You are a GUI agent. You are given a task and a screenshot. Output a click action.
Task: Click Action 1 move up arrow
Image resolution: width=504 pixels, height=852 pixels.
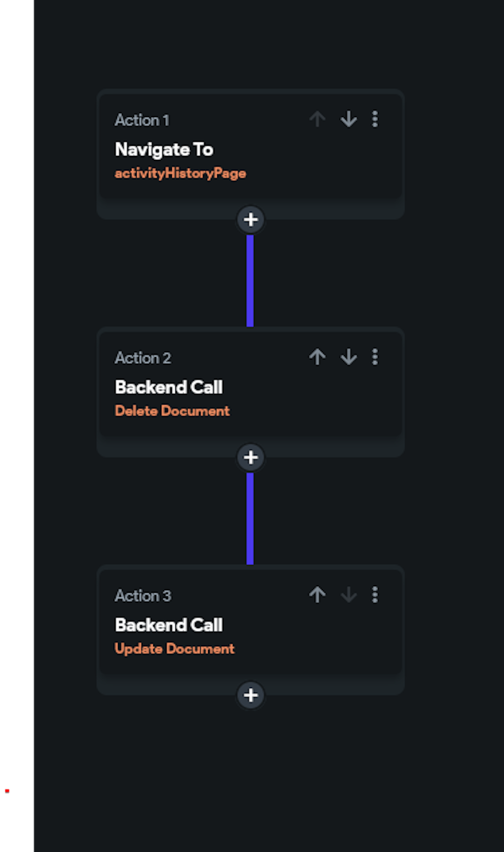[318, 120]
